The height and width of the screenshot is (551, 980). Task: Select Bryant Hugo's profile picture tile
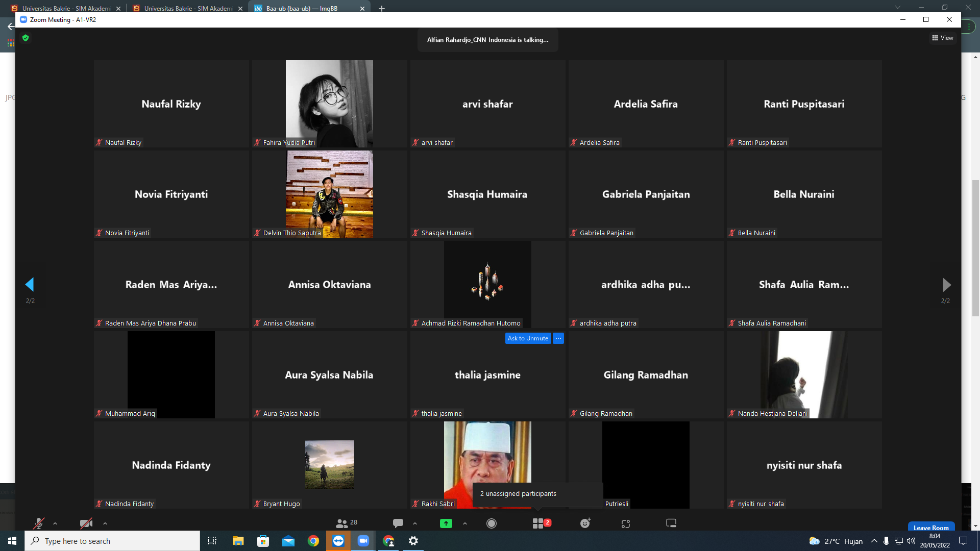click(329, 465)
